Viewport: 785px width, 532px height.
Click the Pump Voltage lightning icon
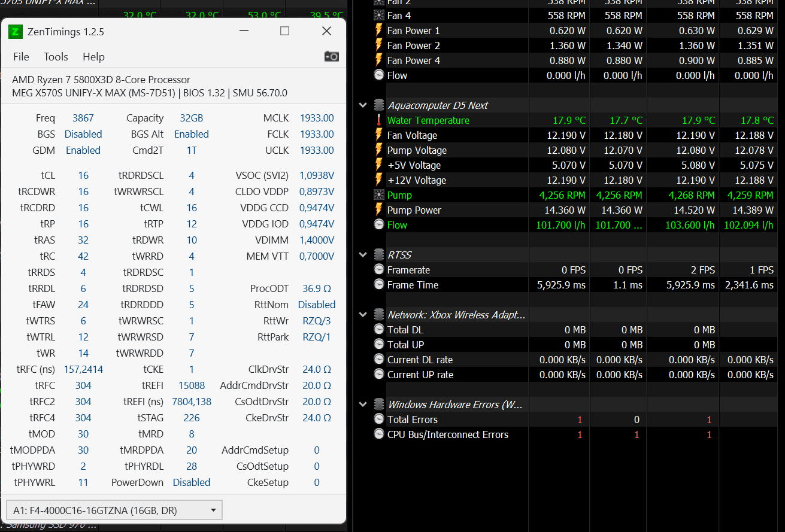379,150
